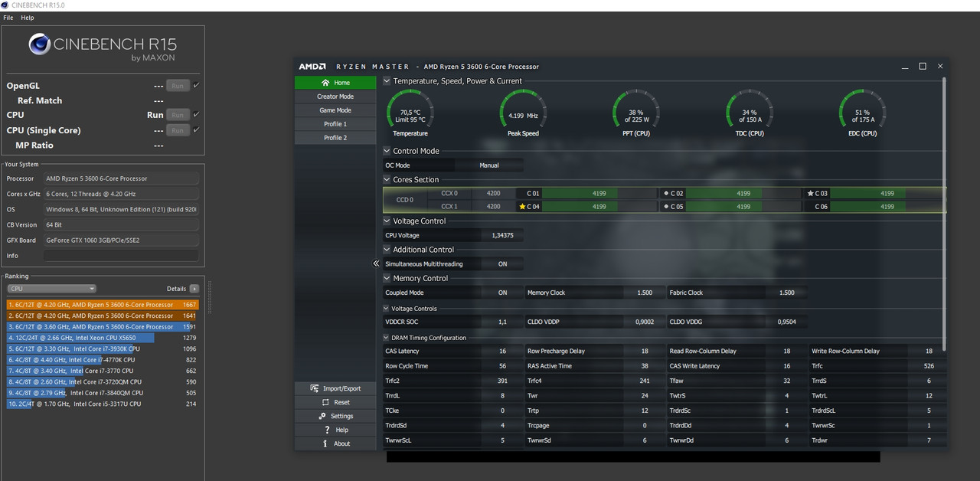Click the CCX 1 value 4200
The image size is (980, 481).
(x=494, y=207)
